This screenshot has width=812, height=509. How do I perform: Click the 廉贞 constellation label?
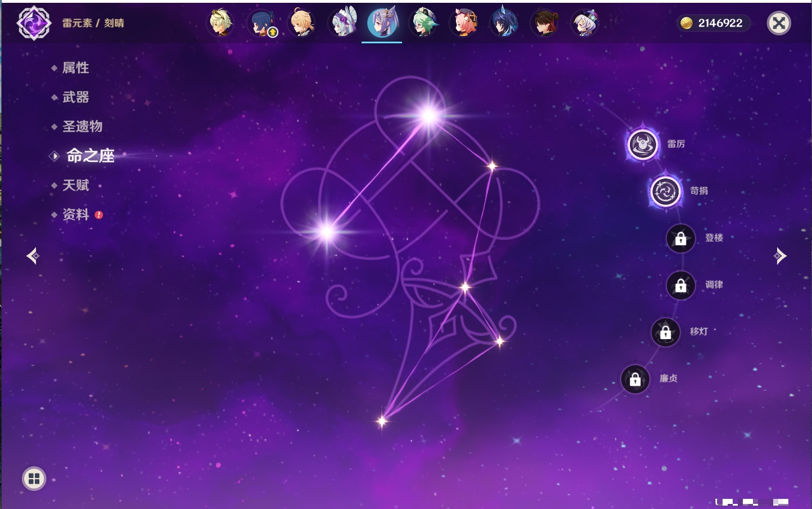[x=669, y=379]
